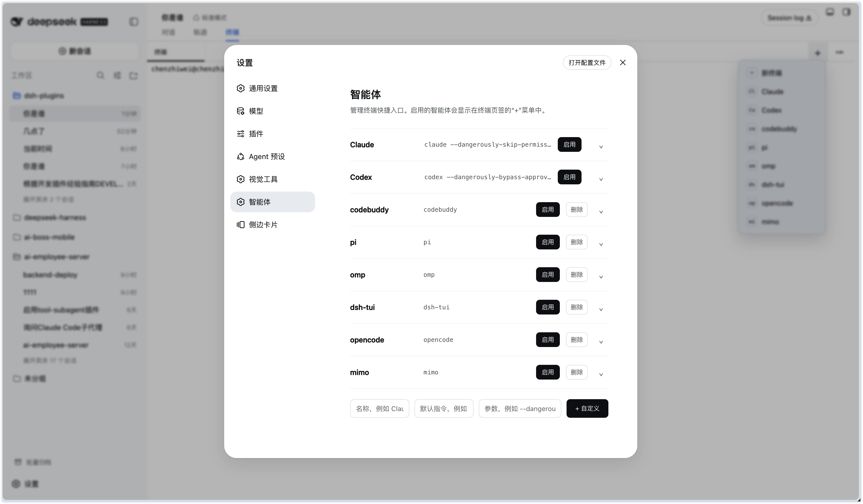The image size is (863, 504).
Task: Toggle 启用 for the Codex agent
Action: [x=569, y=177]
